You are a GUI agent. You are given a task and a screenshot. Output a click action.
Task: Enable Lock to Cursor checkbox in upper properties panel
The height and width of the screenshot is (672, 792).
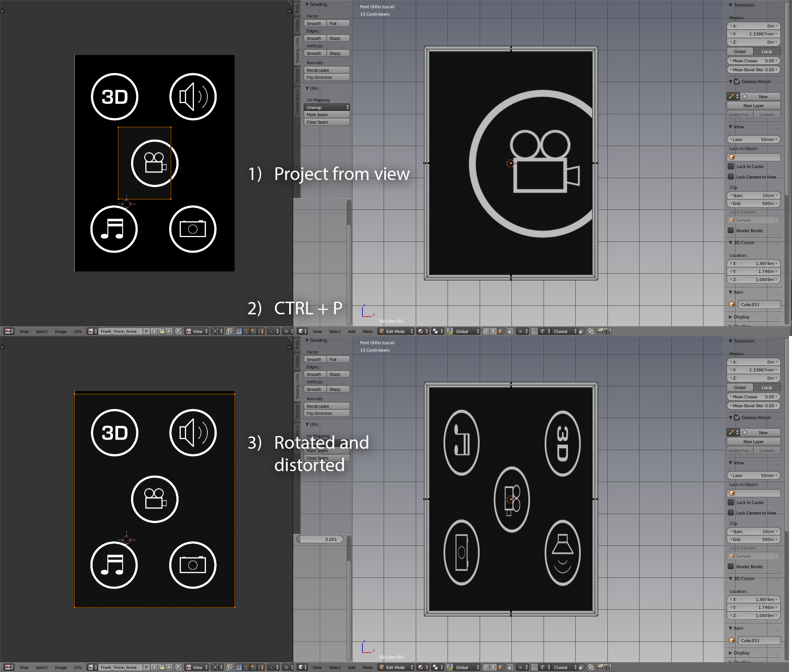[731, 167]
